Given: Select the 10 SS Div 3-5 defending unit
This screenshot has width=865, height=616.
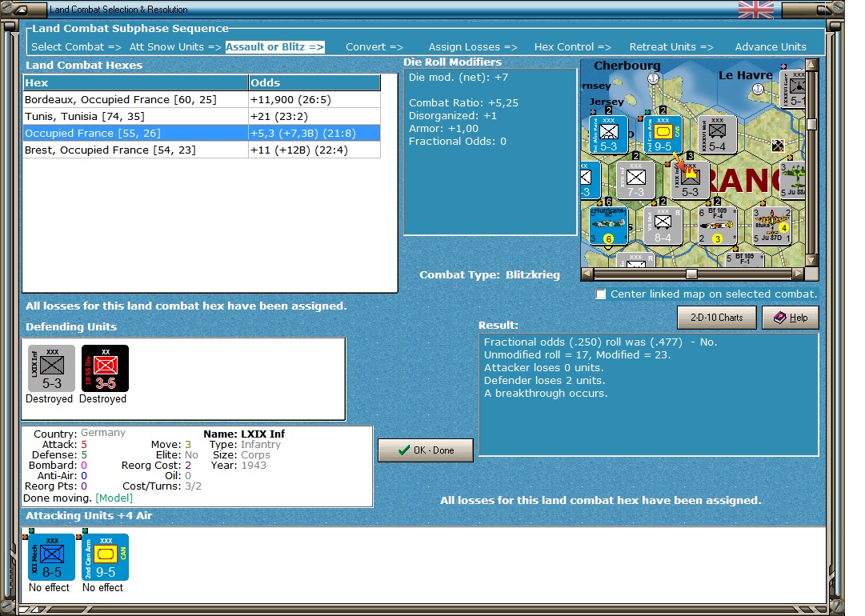Looking at the screenshot, I should click(x=105, y=368).
